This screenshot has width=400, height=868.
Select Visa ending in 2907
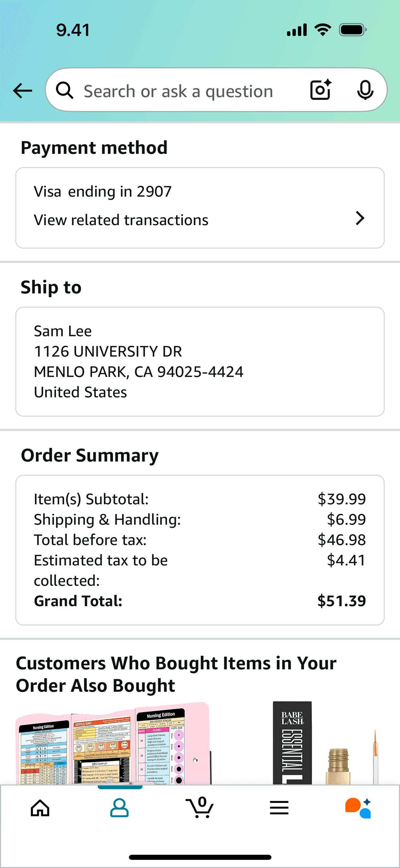point(102,191)
